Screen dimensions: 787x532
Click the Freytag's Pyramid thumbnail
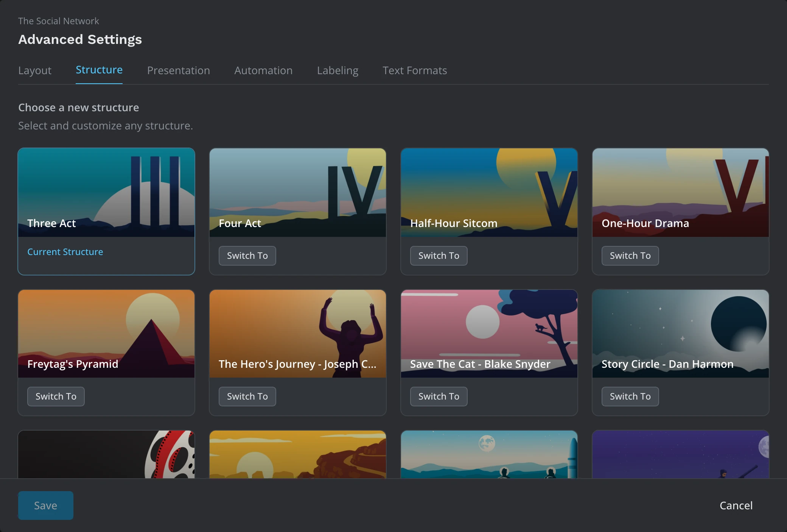[106, 334]
